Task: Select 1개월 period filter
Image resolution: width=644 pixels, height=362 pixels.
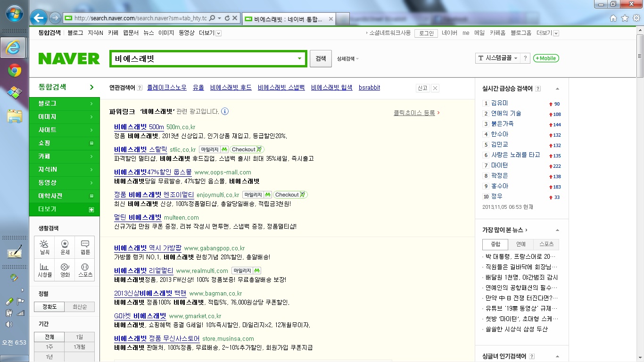Action: pyautogui.click(x=79, y=347)
